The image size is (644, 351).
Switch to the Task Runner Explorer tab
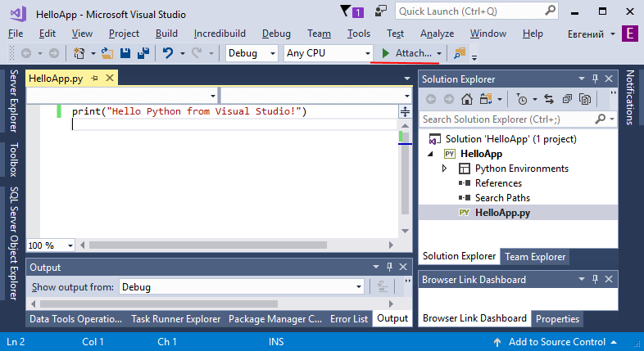(176, 318)
